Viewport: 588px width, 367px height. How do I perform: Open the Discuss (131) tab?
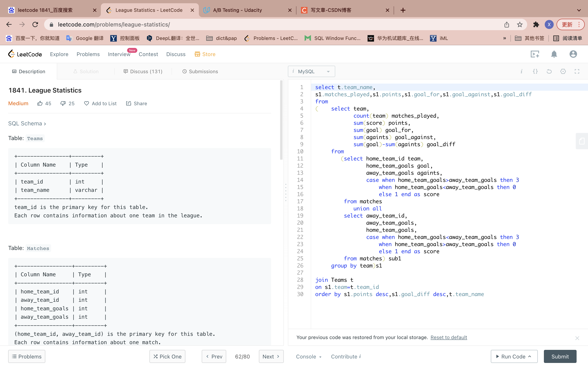point(143,71)
